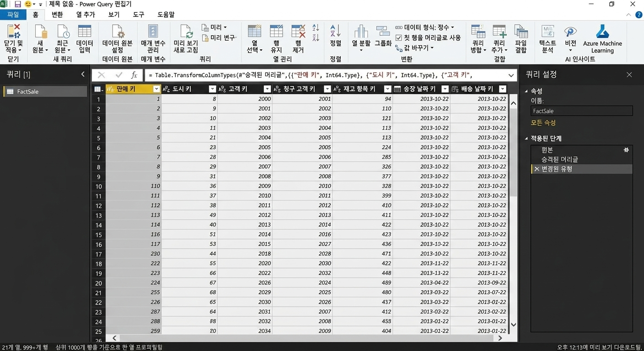This screenshot has height=351, width=644.
Task: Click the 미리 변구 button
Action: point(219,37)
